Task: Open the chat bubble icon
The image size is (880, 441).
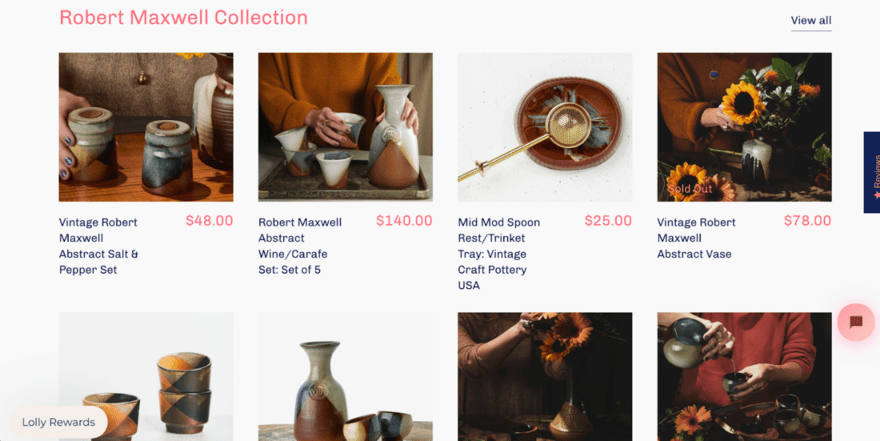Action: (856, 322)
